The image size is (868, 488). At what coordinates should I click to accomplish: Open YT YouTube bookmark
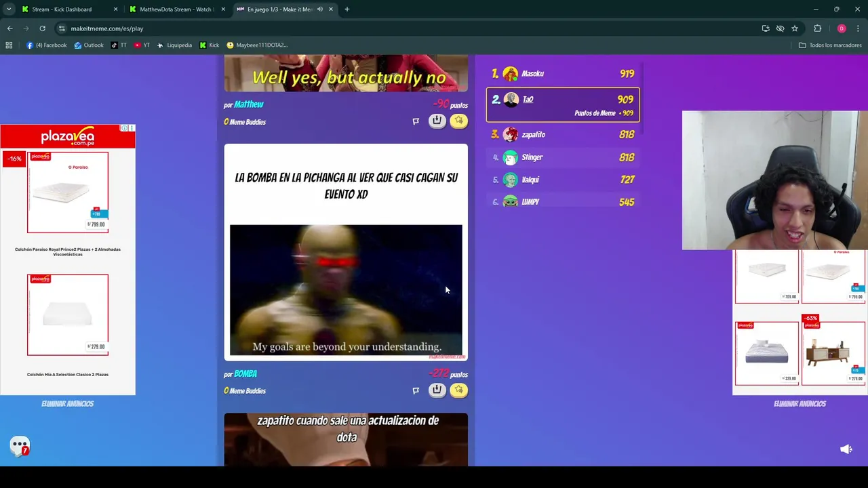point(142,45)
